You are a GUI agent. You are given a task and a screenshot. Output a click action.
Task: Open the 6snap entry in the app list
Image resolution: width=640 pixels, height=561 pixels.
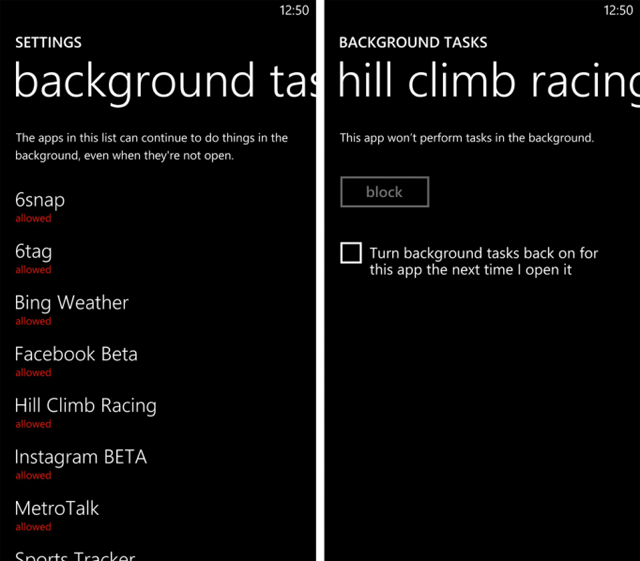pos(40,200)
